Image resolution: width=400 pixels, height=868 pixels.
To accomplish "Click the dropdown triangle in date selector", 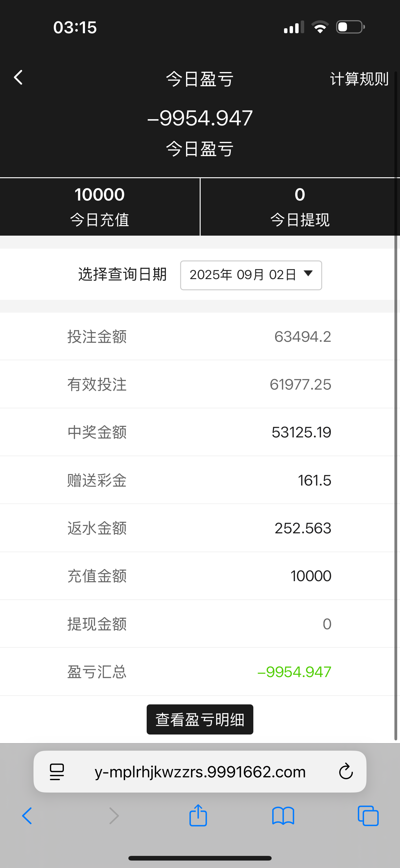I will click(308, 273).
